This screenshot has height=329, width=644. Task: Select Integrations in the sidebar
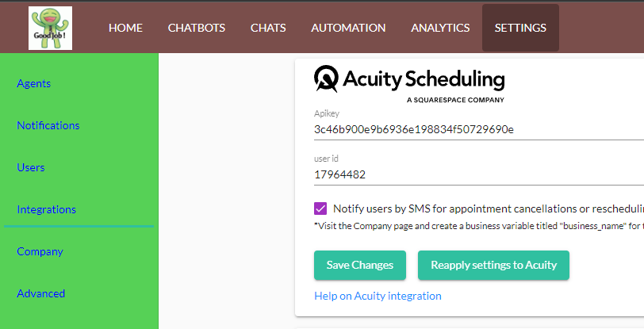pyautogui.click(x=47, y=209)
